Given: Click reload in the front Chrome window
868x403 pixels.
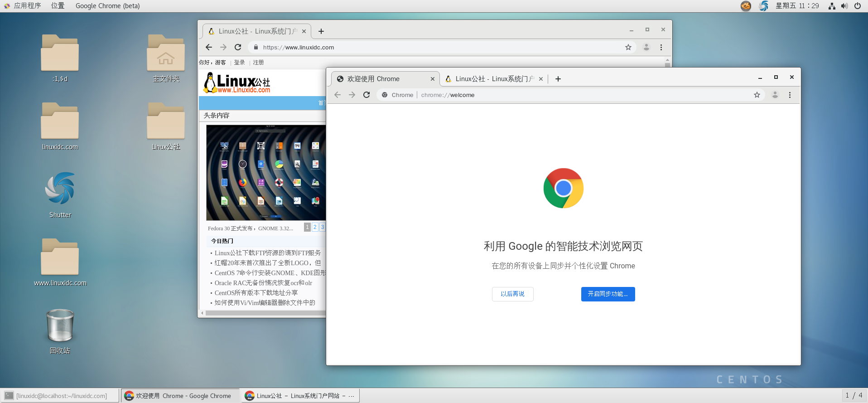Looking at the screenshot, I should (x=366, y=95).
